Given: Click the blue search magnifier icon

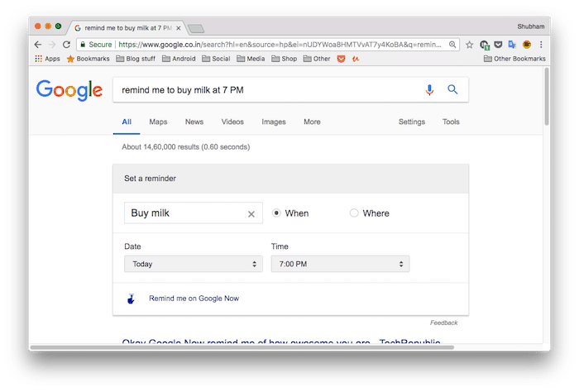Looking at the screenshot, I should [x=452, y=90].
